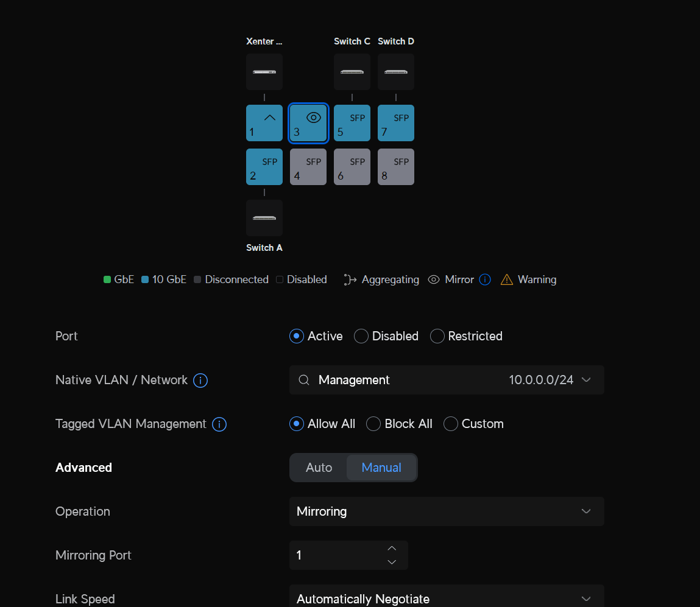Choose the Restricted port option
Image resolution: width=700 pixels, height=607 pixels.
[437, 336]
